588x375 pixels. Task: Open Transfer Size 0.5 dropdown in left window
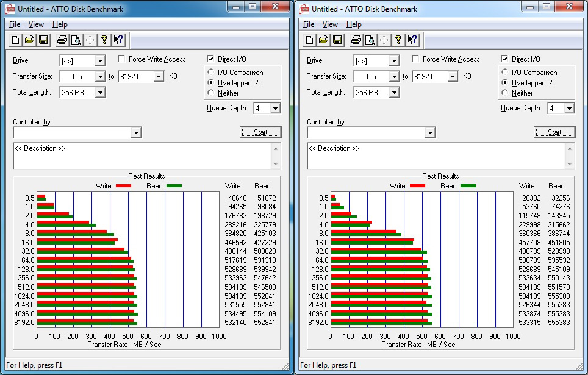100,76
